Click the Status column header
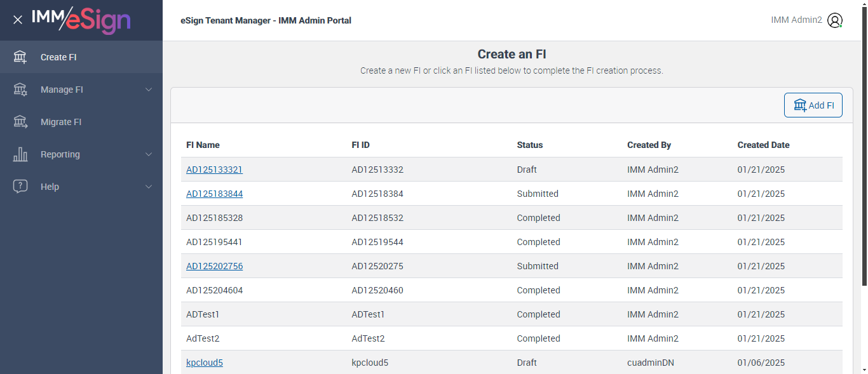Image resolution: width=868 pixels, height=374 pixels. (x=530, y=145)
